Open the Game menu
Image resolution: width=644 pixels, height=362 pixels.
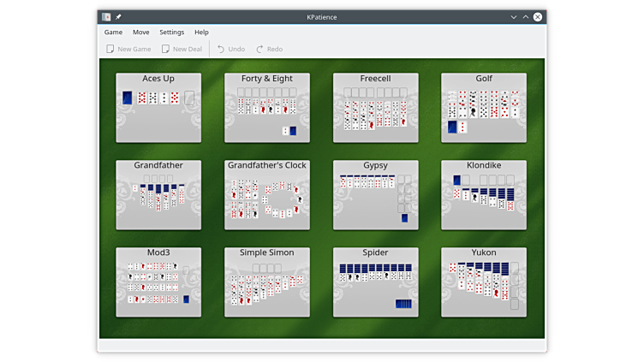coord(113,33)
